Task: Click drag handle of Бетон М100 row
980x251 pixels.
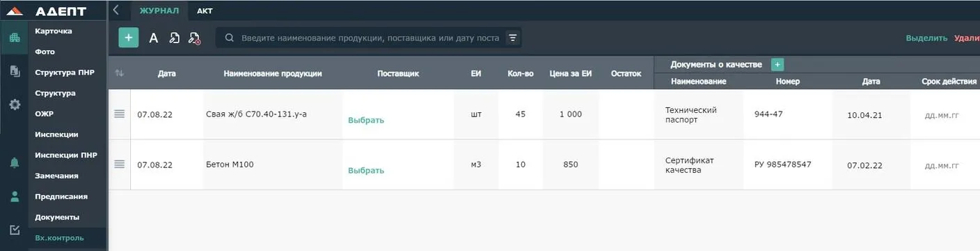Action: (x=119, y=164)
